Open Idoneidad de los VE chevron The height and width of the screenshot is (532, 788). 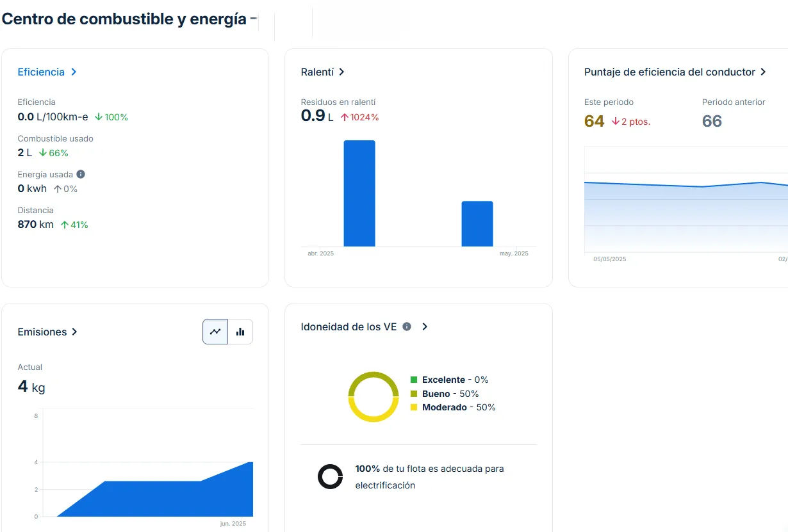(x=424, y=326)
